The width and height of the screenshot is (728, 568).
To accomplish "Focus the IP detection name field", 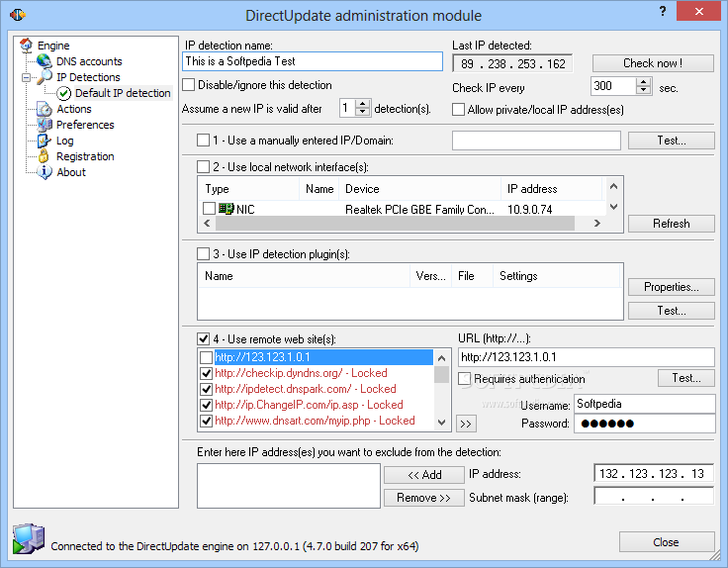I will click(313, 61).
